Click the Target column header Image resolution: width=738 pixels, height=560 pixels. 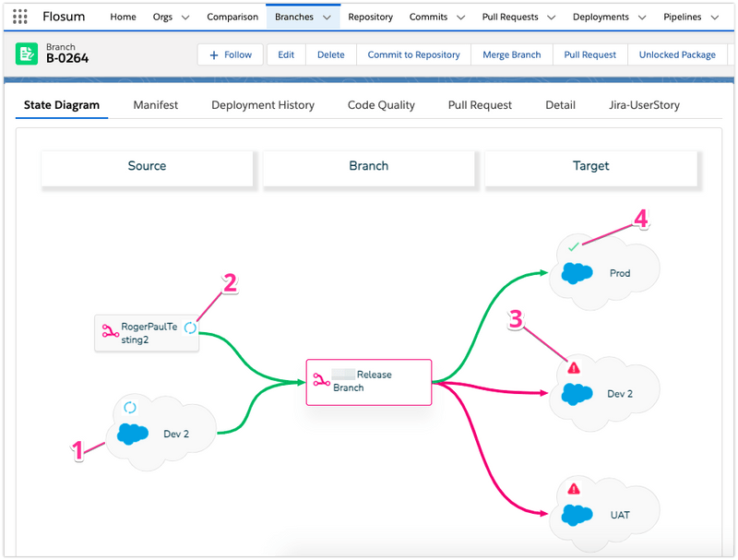click(x=590, y=169)
